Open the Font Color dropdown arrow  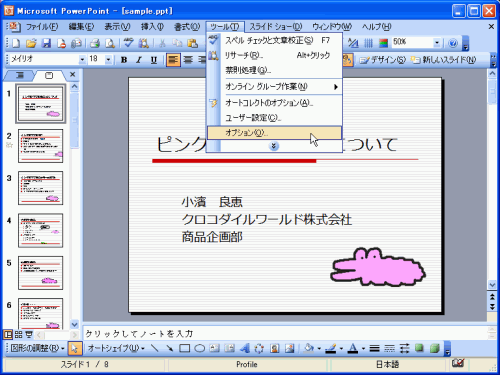[x=363, y=349]
